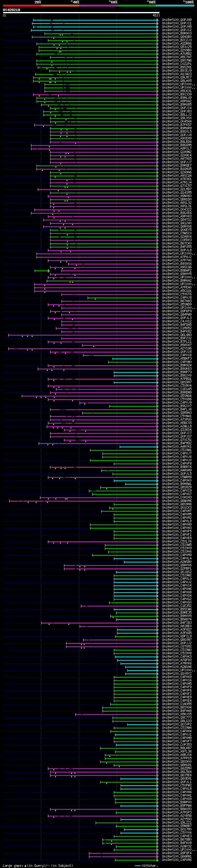Click cyan alignment bar for UniRef100_B9HP73
The image size is (197, 868).
tap(136, 372)
